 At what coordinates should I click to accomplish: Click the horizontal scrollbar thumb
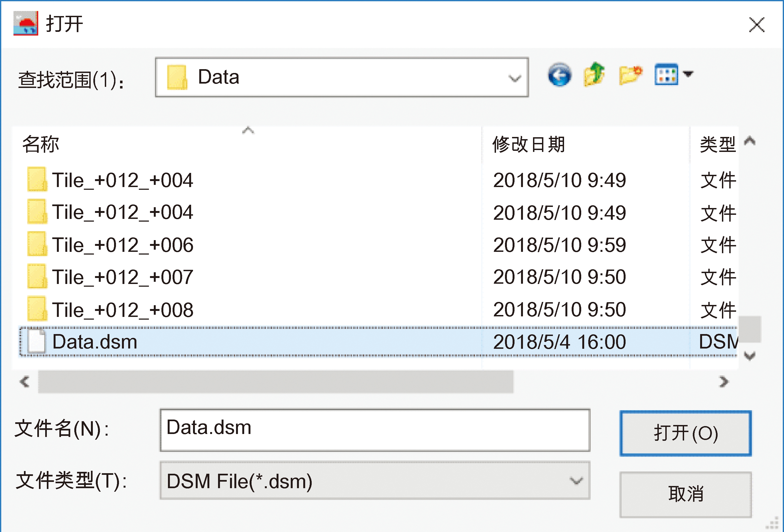coord(275,381)
